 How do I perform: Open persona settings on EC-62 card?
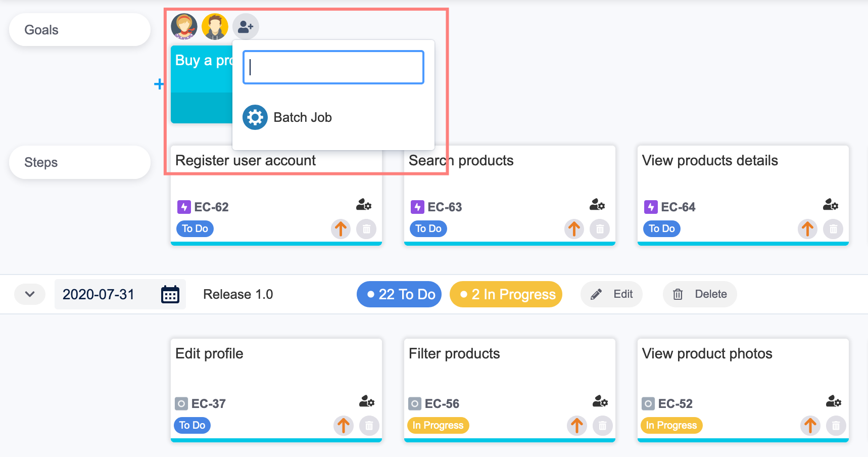364,205
